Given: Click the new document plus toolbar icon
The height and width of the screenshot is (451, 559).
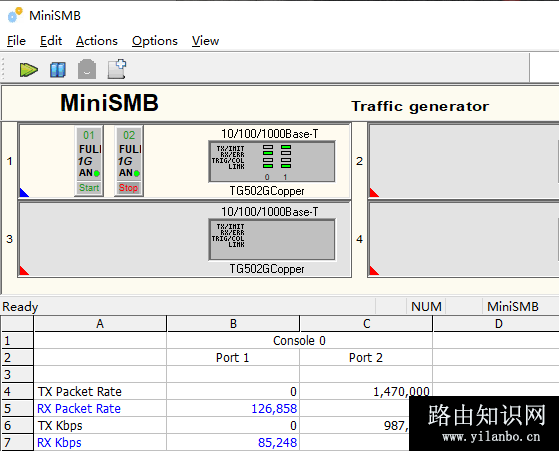Looking at the screenshot, I should (117, 69).
